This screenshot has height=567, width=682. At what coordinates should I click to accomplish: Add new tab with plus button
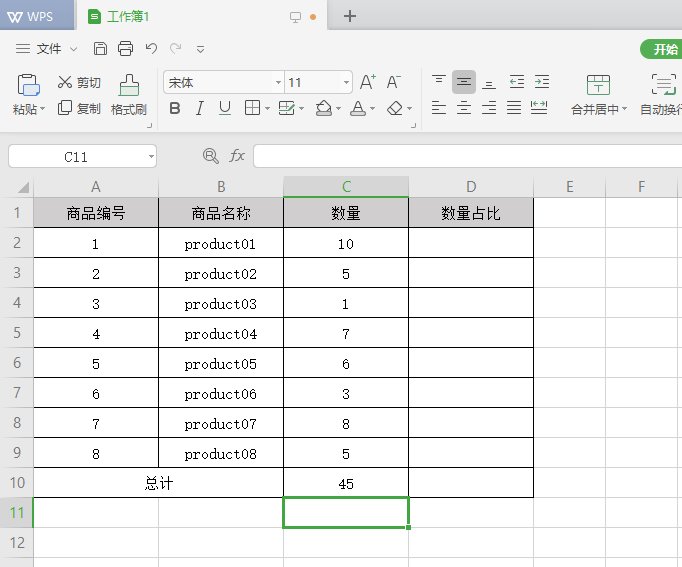pyautogui.click(x=350, y=17)
